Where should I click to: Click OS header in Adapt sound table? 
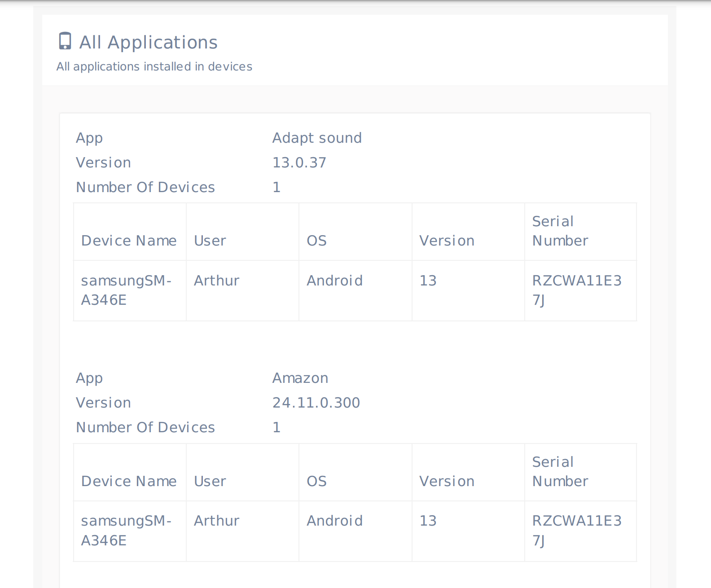click(x=316, y=241)
